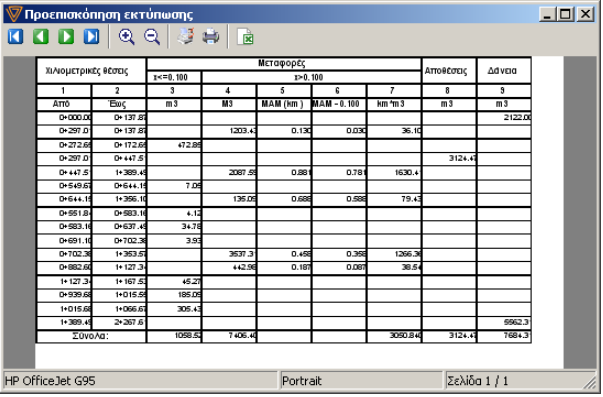
Task: Export the table to Excel
Action: (x=245, y=37)
